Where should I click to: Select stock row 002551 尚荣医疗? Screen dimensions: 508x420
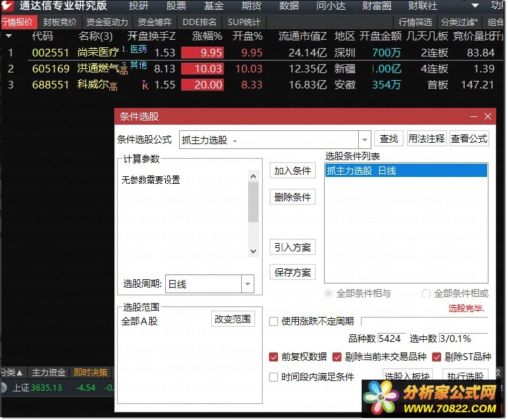click(253, 52)
